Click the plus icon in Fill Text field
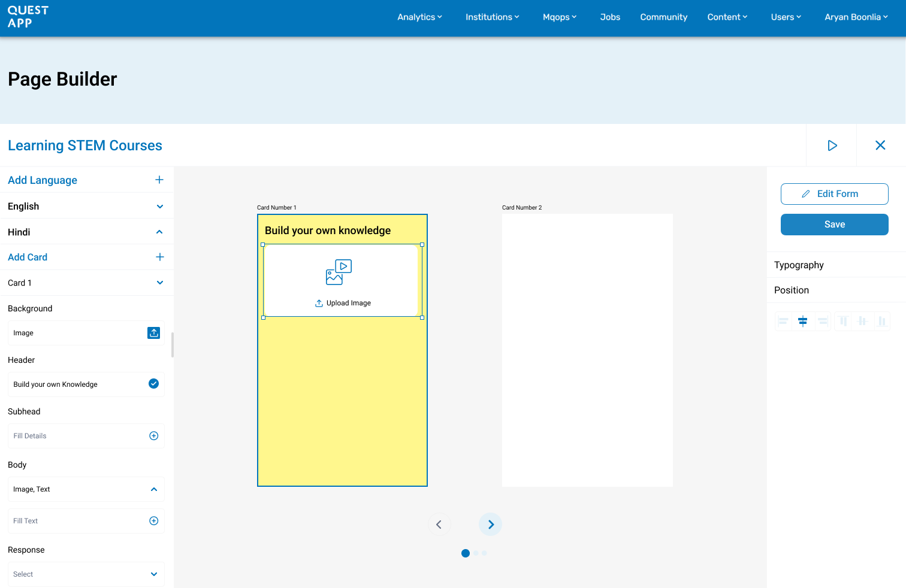This screenshot has height=588, width=906. pyautogui.click(x=153, y=521)
